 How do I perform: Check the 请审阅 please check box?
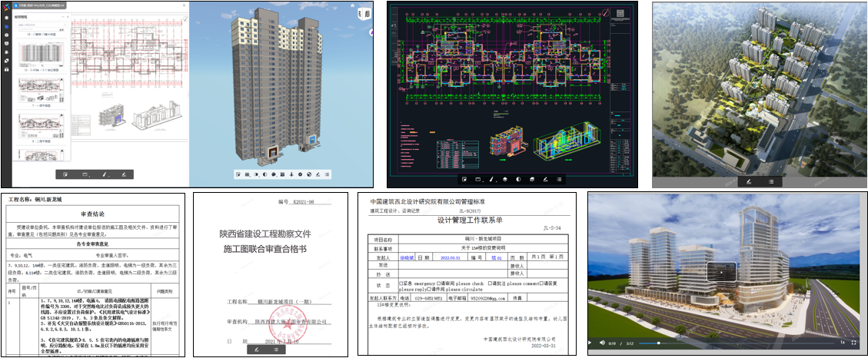coord(438,283)
